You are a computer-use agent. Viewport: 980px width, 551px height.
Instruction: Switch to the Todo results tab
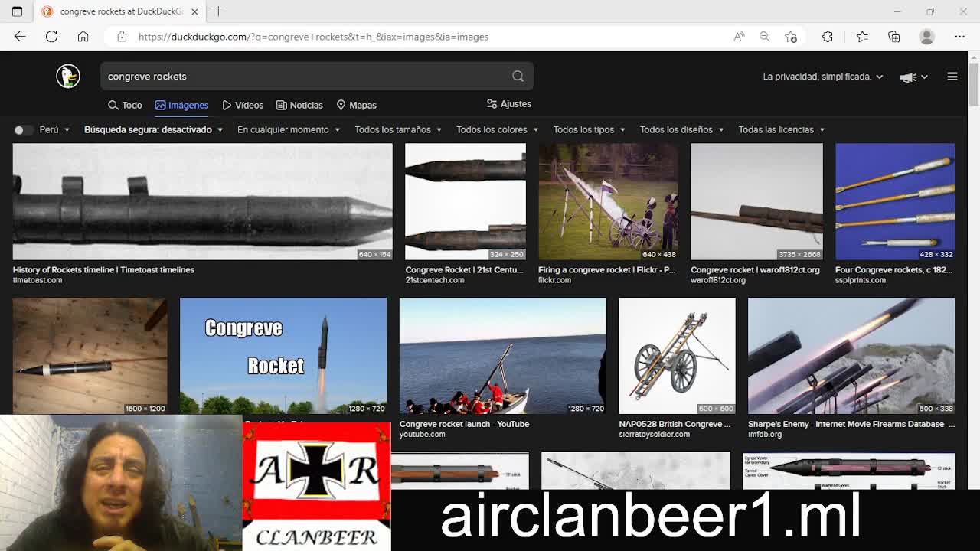pos(125,105)
